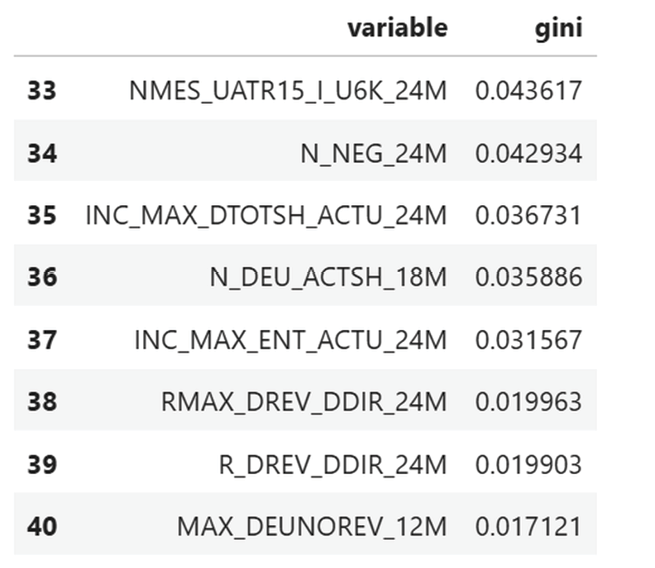Click the N_DEU_ACTSH_18M variable cell
The image size is (655, 568).
point(328,277)
